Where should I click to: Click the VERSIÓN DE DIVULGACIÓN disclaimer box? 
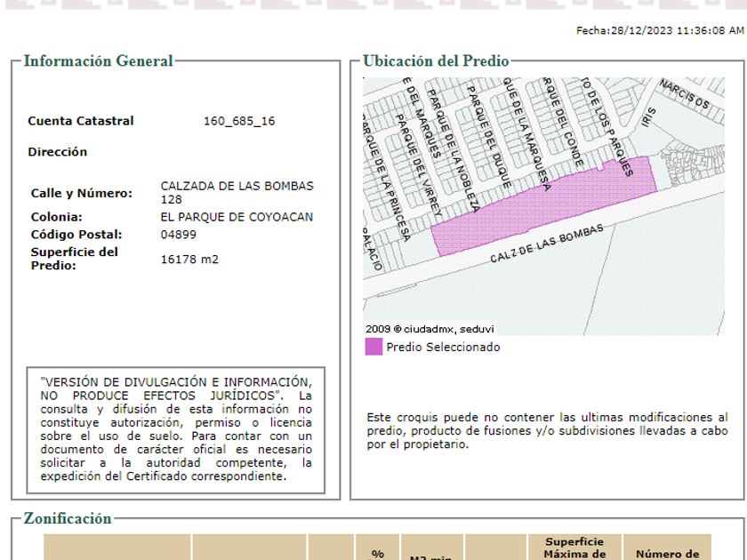pyautogui.click(x=176, y=429)
